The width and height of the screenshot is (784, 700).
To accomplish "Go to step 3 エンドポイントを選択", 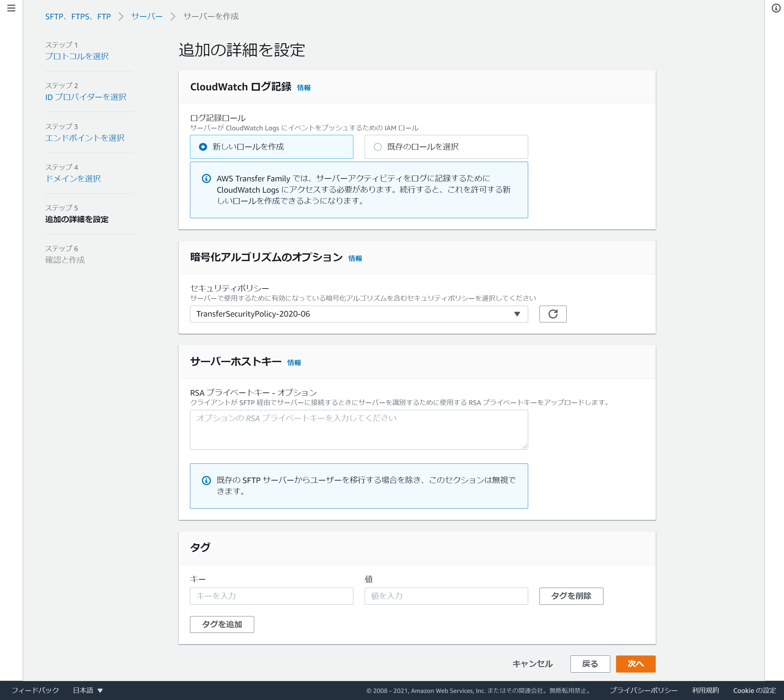I will (x=84, y=138).
